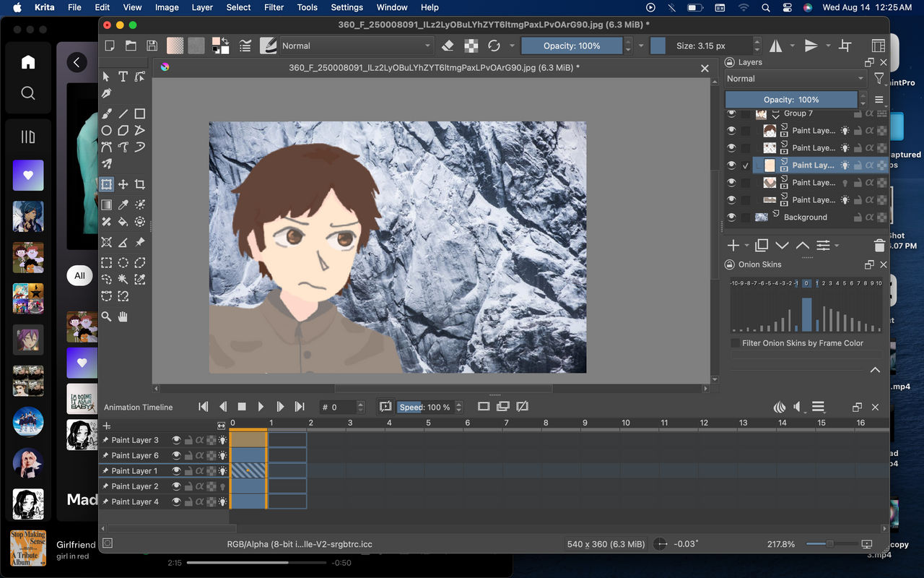
Task: Select the Fill bucket tool
Action: click(123, 222)
